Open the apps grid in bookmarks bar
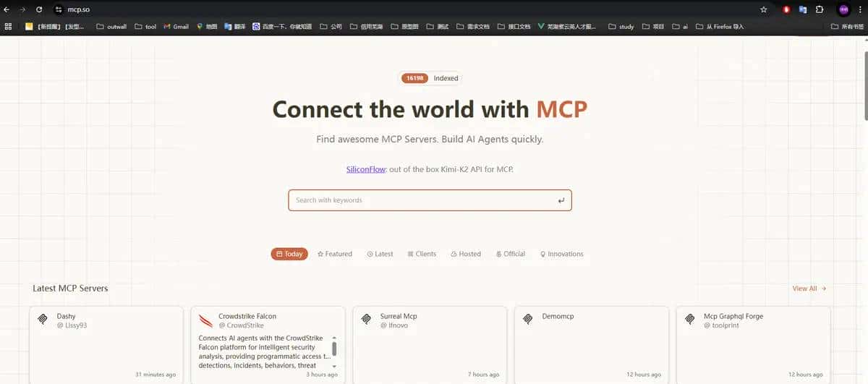The width and height of the screenshot is (868, 384). [x=8, y=27]
